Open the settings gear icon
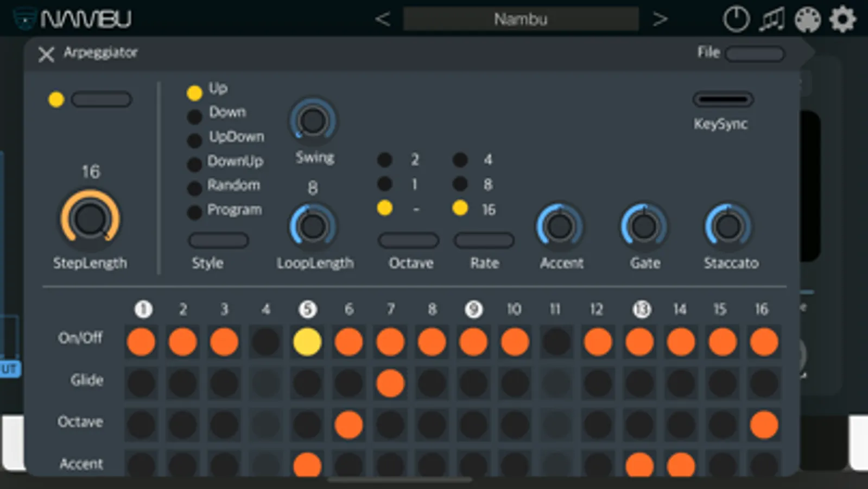Screen dimensions: 868x489 [x=842, y=20]
